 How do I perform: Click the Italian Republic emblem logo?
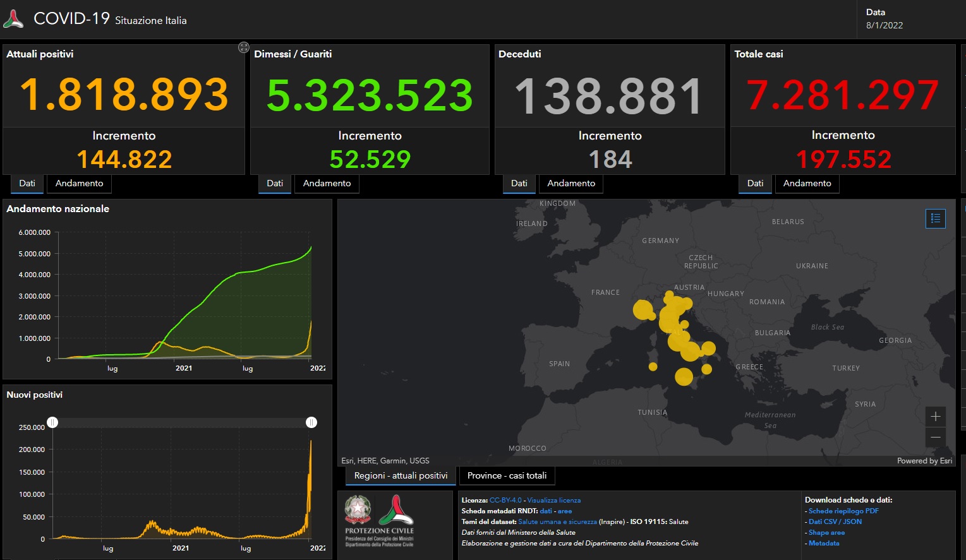[x=358, y=510]
